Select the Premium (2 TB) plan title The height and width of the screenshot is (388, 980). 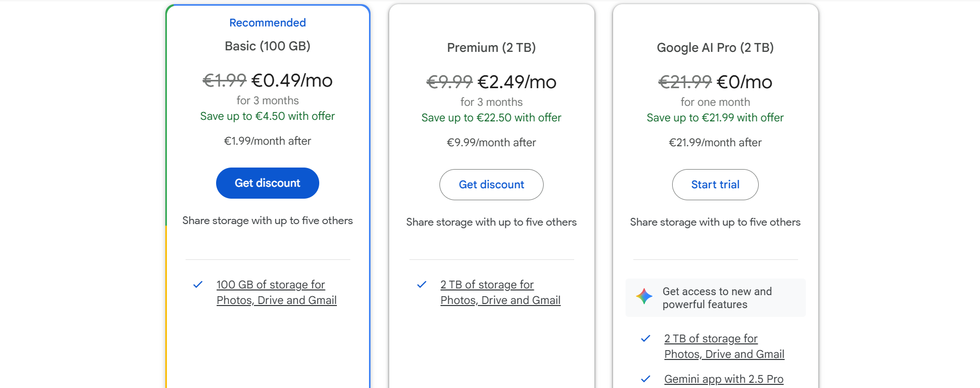491,48
